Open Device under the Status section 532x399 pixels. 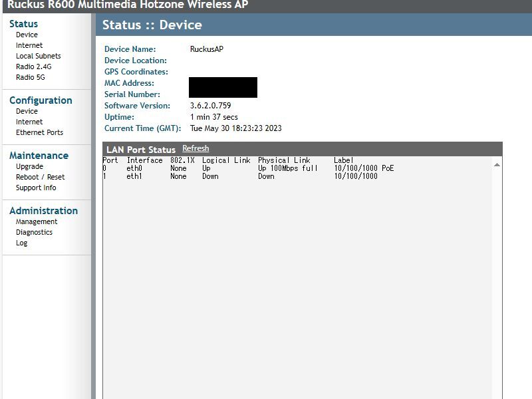click(27, 35)
